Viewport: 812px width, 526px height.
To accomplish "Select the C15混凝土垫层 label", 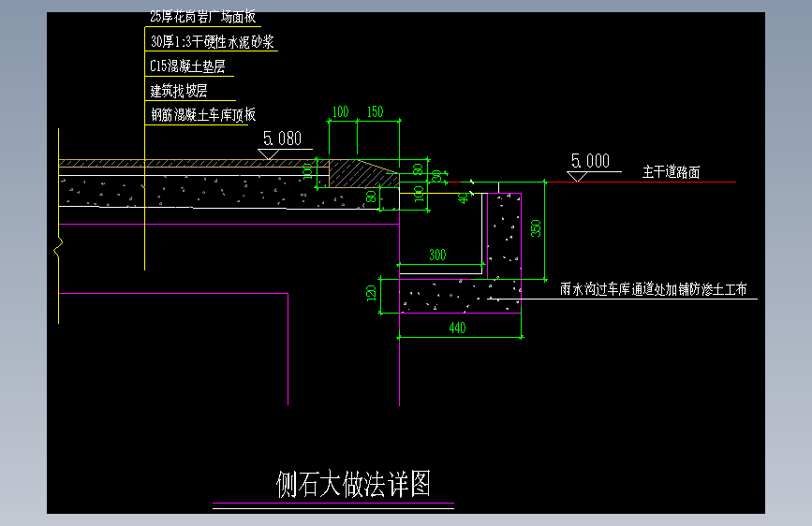I will pyautogui.click(x=187, y=66).
